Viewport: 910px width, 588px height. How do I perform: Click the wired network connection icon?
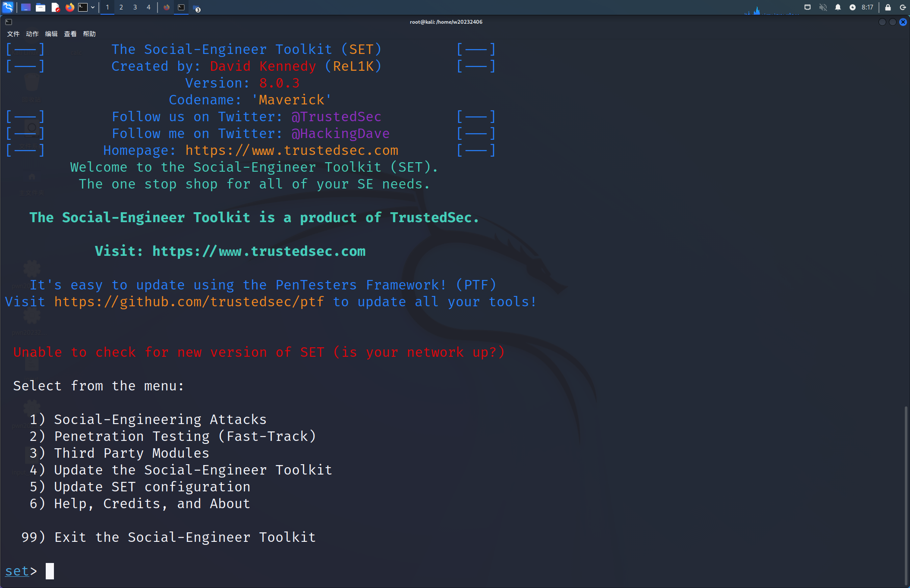tap(807, 7)
